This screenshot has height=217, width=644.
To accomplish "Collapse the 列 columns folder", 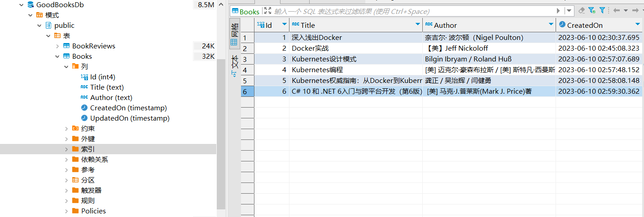I will click(66, 67).
